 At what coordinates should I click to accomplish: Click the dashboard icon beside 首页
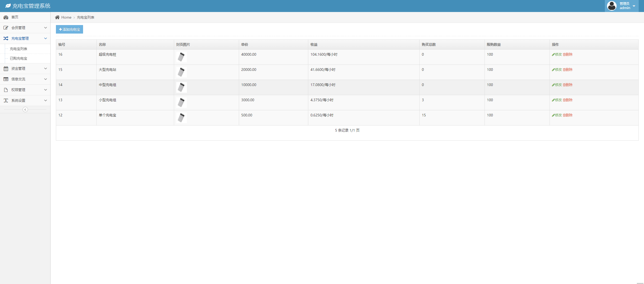[6, 17]
